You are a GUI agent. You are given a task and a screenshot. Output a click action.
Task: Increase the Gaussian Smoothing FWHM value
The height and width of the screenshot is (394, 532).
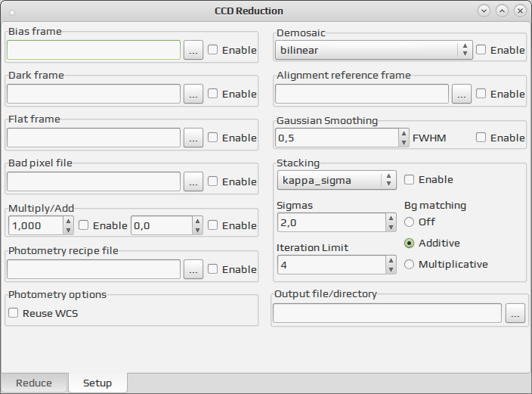click(x=404, y=134)
